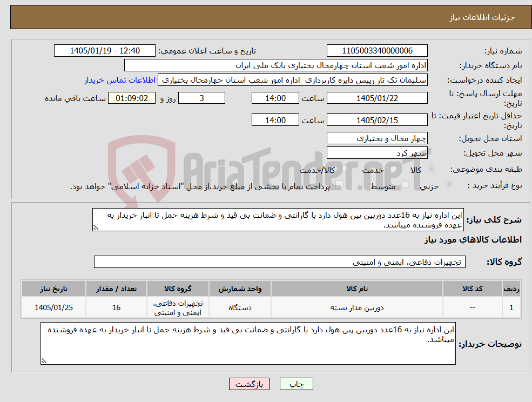Click the ردیف column header
The height and width of the screenshot is (402, 532).
click(x=511, y=289)
